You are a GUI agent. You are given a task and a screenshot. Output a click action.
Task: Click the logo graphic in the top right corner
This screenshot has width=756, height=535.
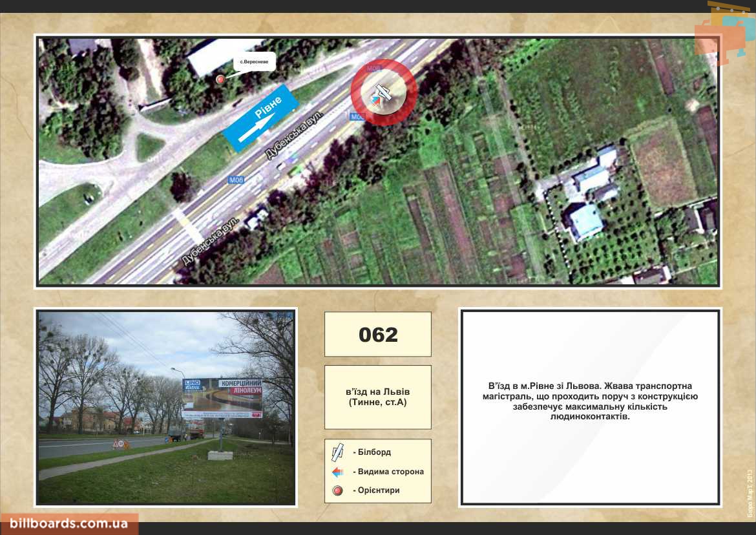(x=724, y=33)
